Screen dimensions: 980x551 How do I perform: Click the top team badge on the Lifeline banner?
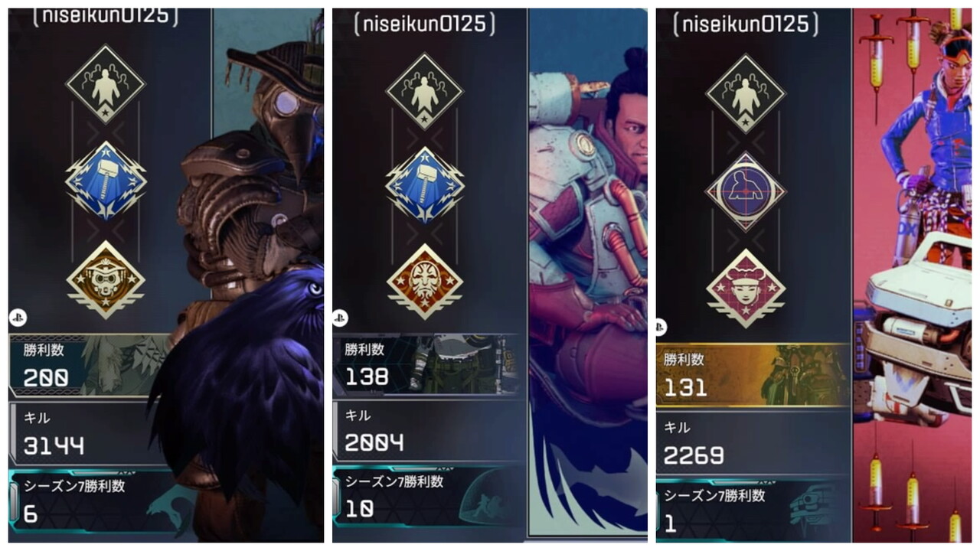coord(745,93)
